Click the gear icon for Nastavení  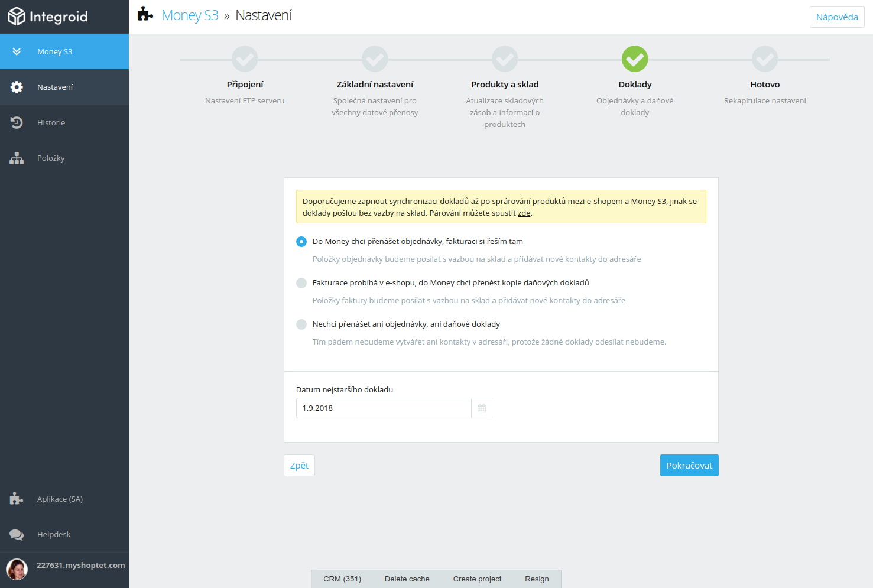[x=17, y=87]
